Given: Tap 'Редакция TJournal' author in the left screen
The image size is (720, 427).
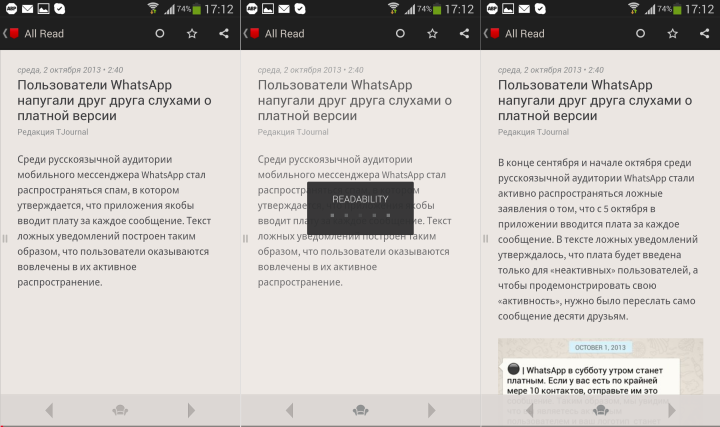Looking at the screenshot, I should click(x=53, y=132).
